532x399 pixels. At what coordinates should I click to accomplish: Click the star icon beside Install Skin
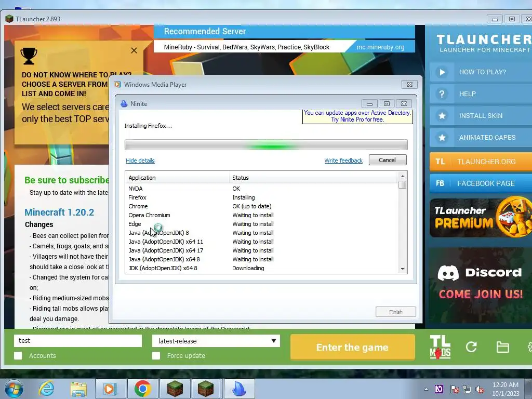coord(442,116)
